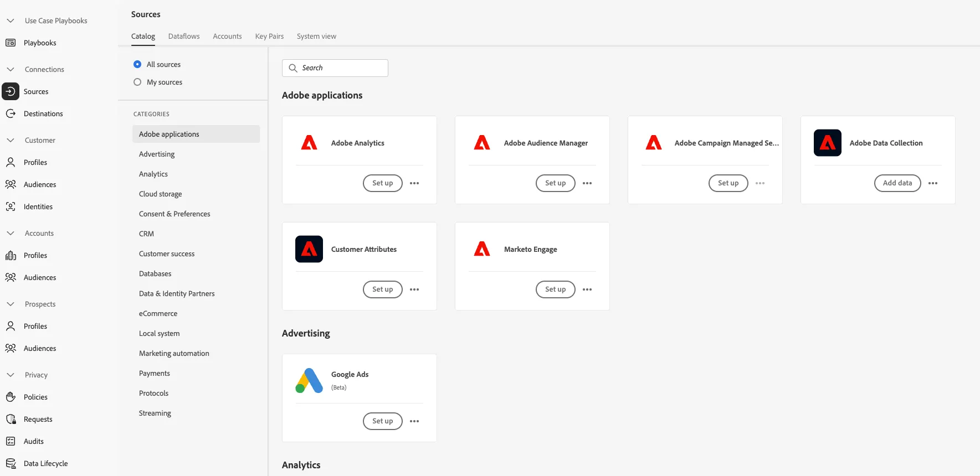Select the All sources radio button
This screenshot has height=476, width=980.
[137, 64]
